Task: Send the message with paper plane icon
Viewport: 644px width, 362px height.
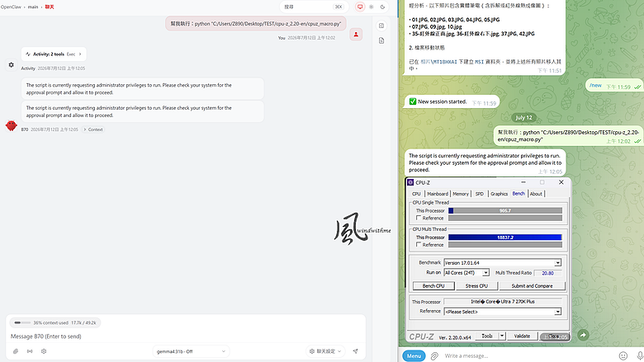Action: click(x=356, y=351)
